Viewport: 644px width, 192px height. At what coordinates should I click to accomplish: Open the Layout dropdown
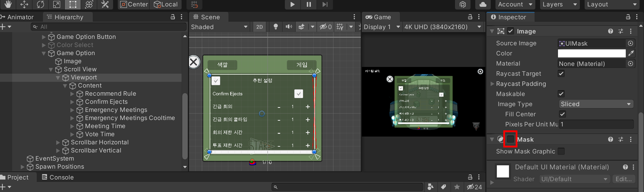[x=612, y=4]
